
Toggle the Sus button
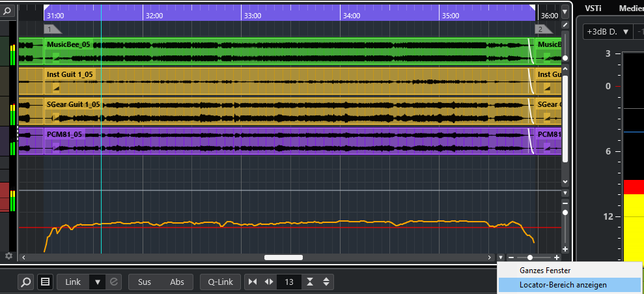(145, 282)
